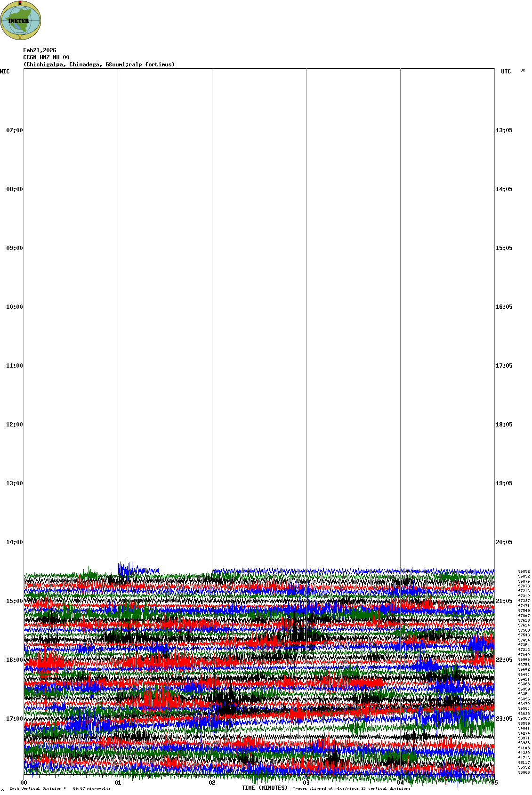This screenshot has height=795, width=532.
Task: Click the 17:00 local time label
Action: click(x=14, y=719)
